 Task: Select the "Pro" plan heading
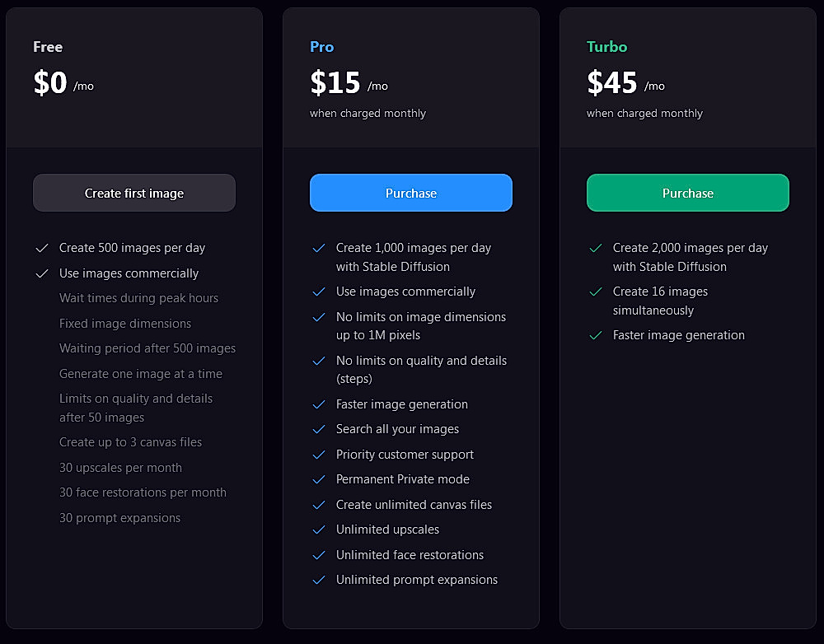click(x=321, y=47)
